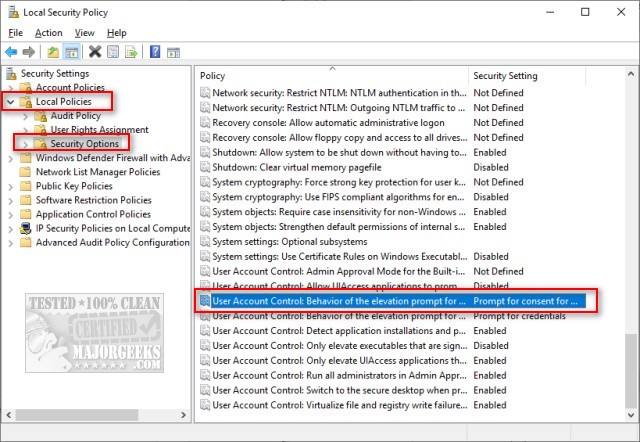Click Prompt for credentials setting cell
Screen dimensions: 640x442
pyautogui.click(x=519, y=316)
